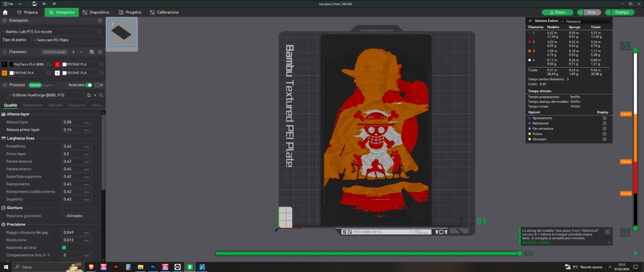Viewport: 644px width, 272px height.
Task: Open Brave browser from the taskbar
Action: click(91, 267)
